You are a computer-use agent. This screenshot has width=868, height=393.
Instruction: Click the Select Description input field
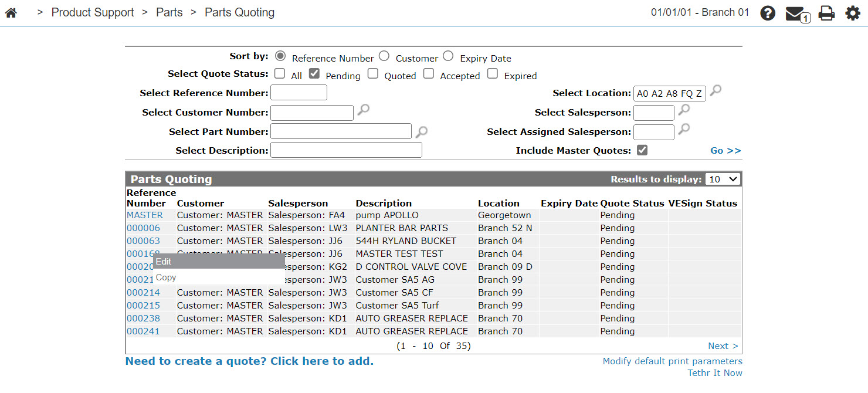click(x=346, y=150)
